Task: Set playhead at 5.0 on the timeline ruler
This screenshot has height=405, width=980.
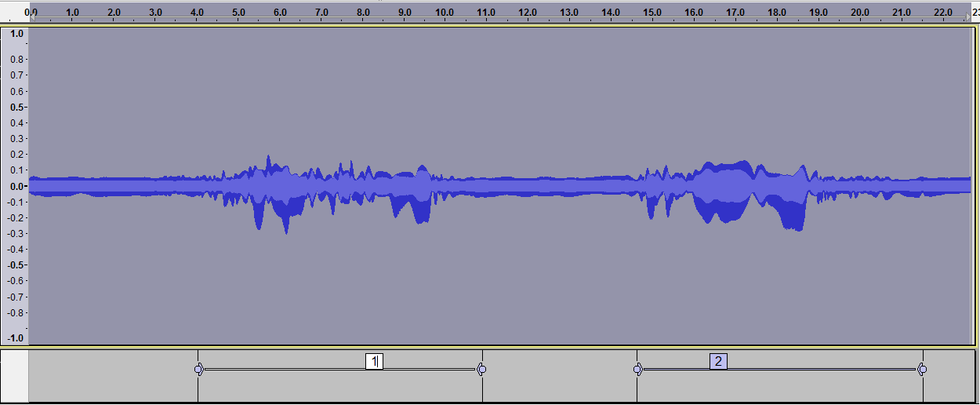Action: tap(238, 13)
